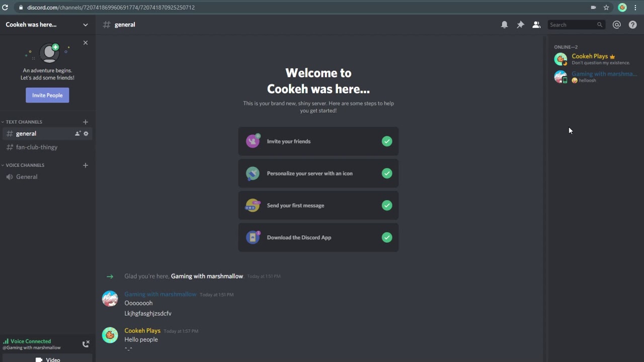Click Cookeh Plays message avatar

point(110,335)
